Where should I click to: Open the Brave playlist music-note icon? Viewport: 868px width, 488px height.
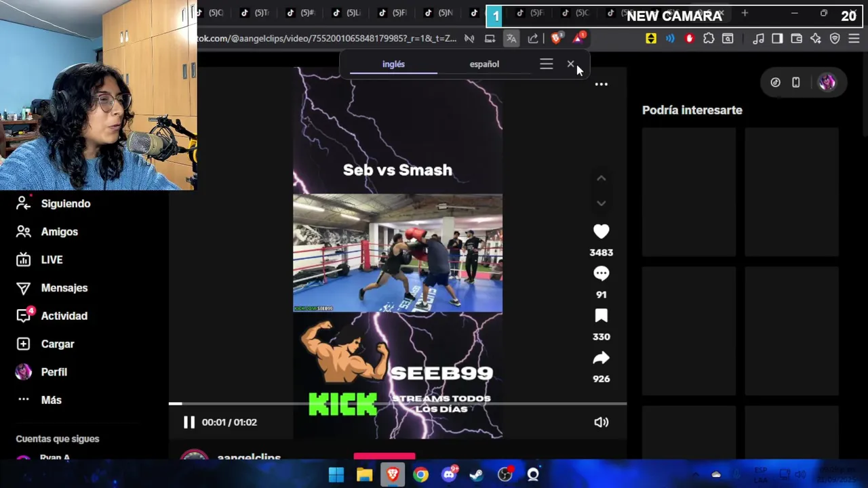(x=758, y=39)
